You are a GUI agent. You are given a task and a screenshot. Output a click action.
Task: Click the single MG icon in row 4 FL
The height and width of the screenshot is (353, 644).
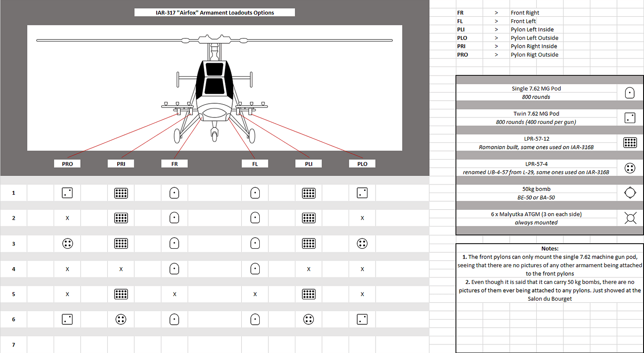(x=255, y=269)
